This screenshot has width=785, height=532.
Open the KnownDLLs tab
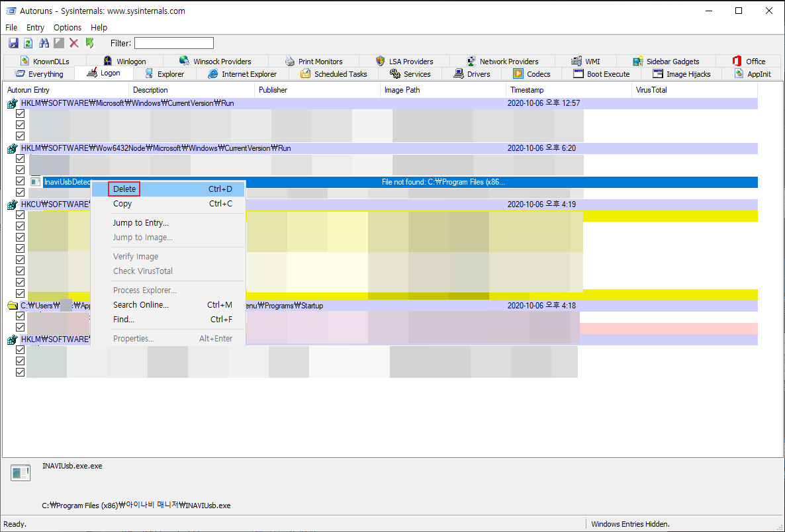44,61
